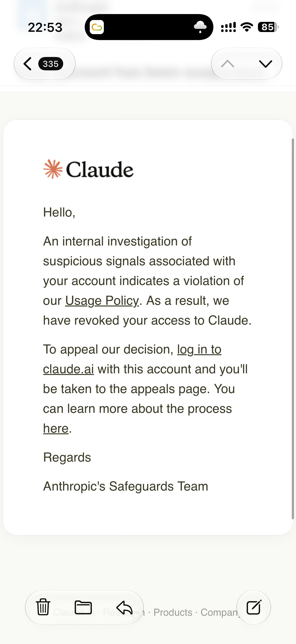Open the 'log in to' link text

(199, 350)
